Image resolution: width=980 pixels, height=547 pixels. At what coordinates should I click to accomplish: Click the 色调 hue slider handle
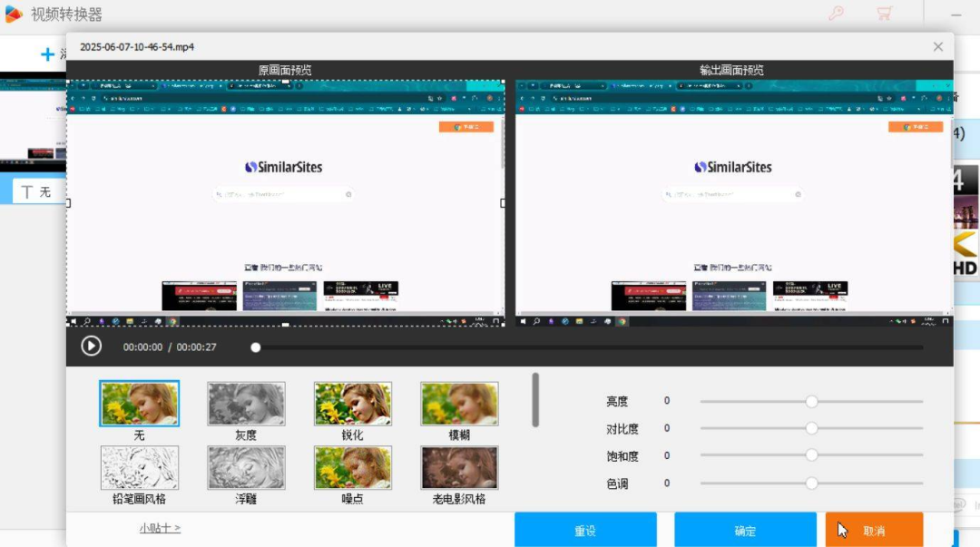click(x=811, y=484)
